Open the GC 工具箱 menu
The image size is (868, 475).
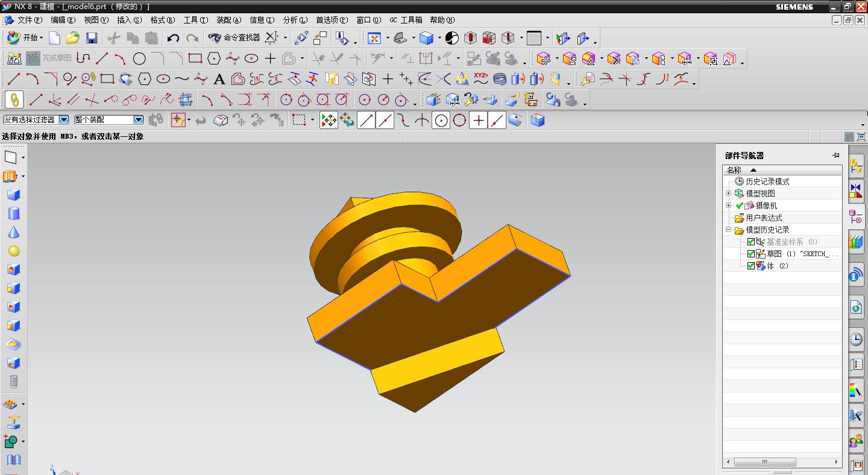tap(406, 20)
